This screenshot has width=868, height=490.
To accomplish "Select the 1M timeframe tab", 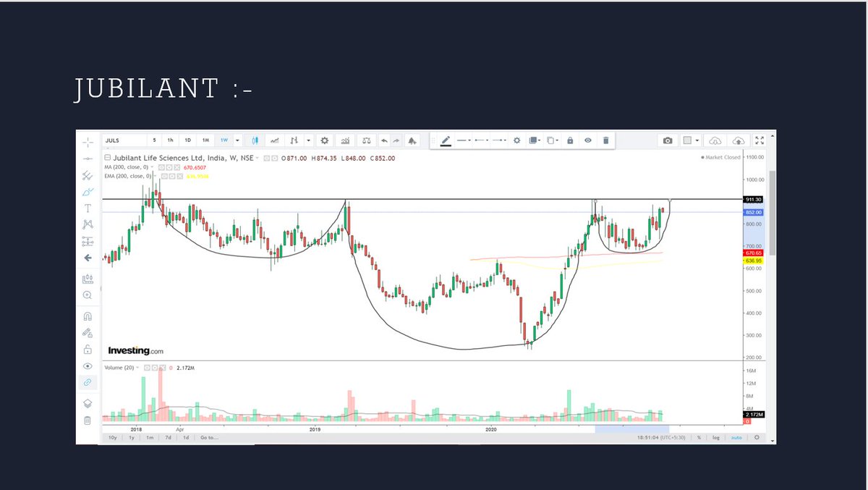I will tap(205, 140).
